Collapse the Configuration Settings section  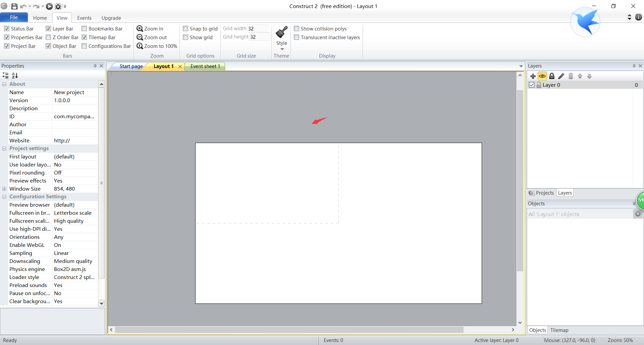click(4, 197)
